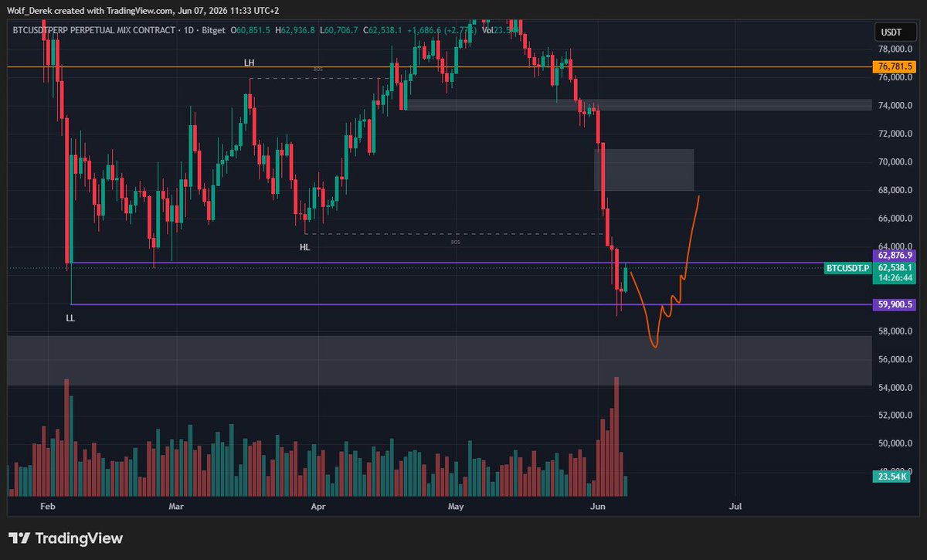Click the 74,000.0 price axis value
The image size is (927, 560).
[896, 106]
